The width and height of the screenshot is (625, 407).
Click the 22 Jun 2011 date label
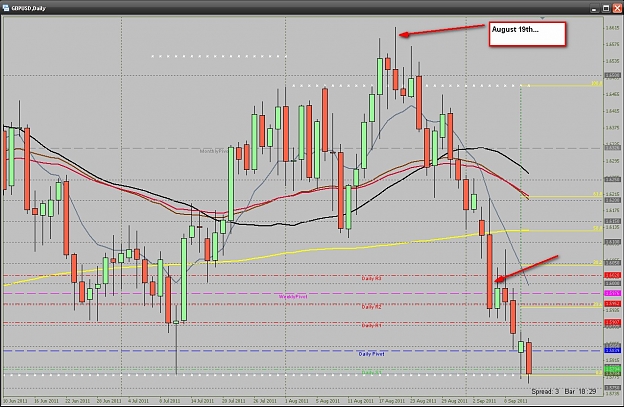click(x=77, y=401)
